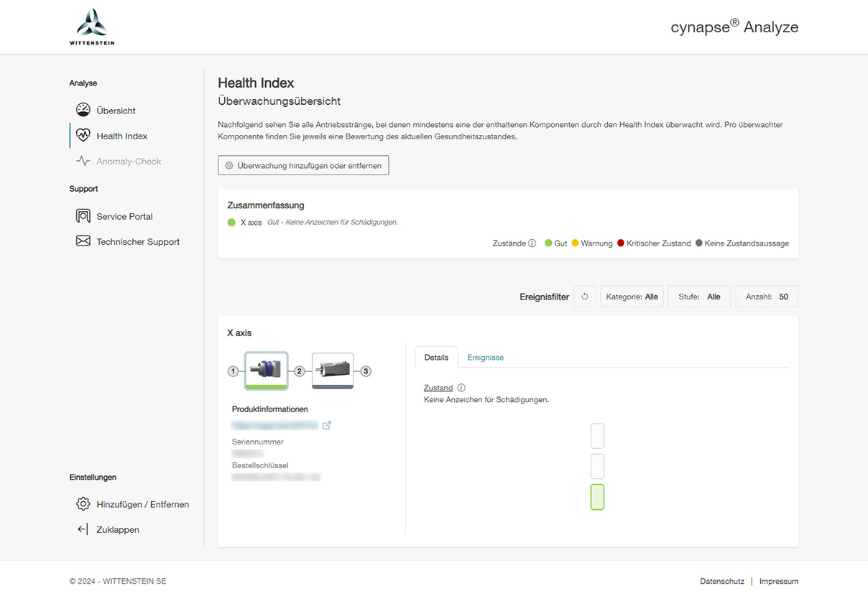Select the Health Index heart icon
The width and height of the screenshot is (868, 591).
coord(83,135)
